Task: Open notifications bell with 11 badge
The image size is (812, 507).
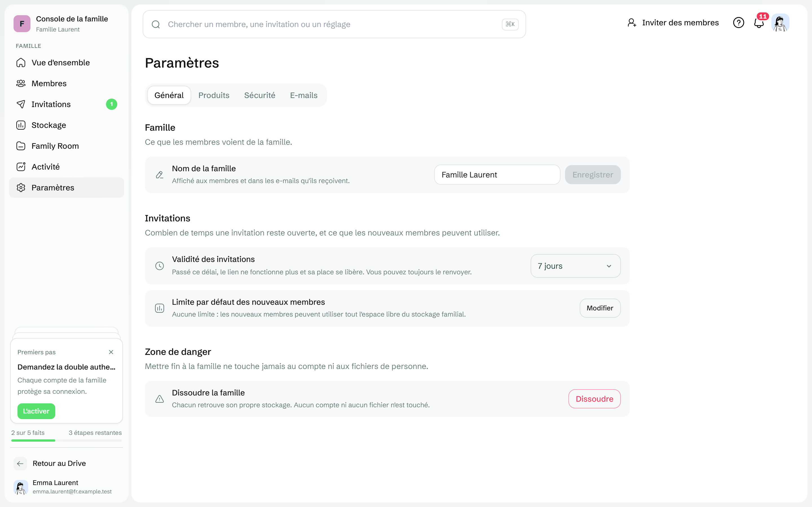Action: 759,22
